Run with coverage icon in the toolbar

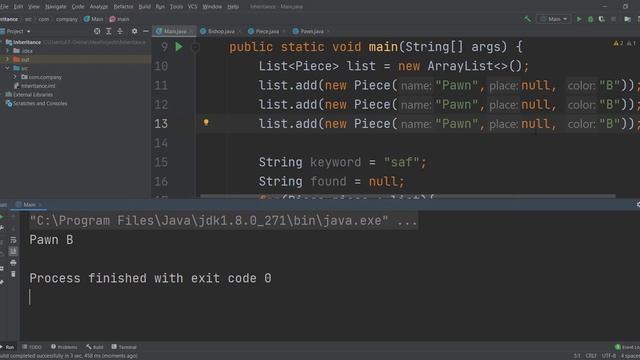tap(602, 19)
